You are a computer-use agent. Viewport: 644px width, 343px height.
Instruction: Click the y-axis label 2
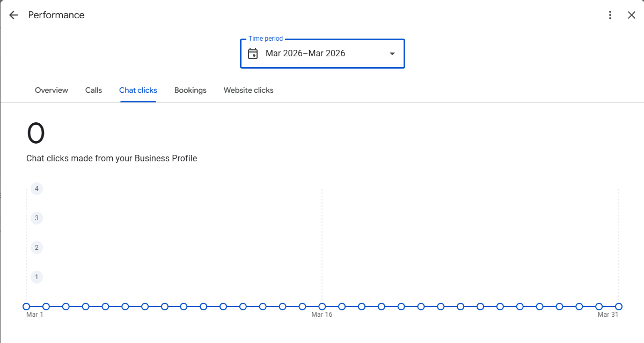(36, 248)
